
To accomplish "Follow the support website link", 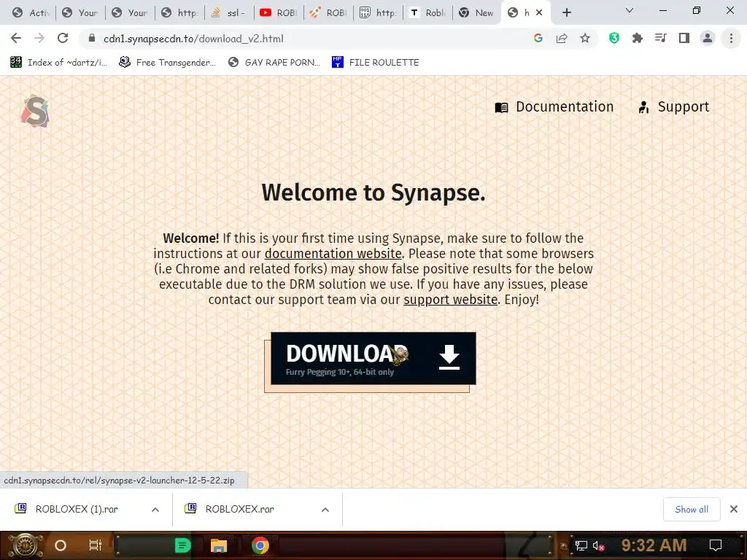I will (451, 300).
